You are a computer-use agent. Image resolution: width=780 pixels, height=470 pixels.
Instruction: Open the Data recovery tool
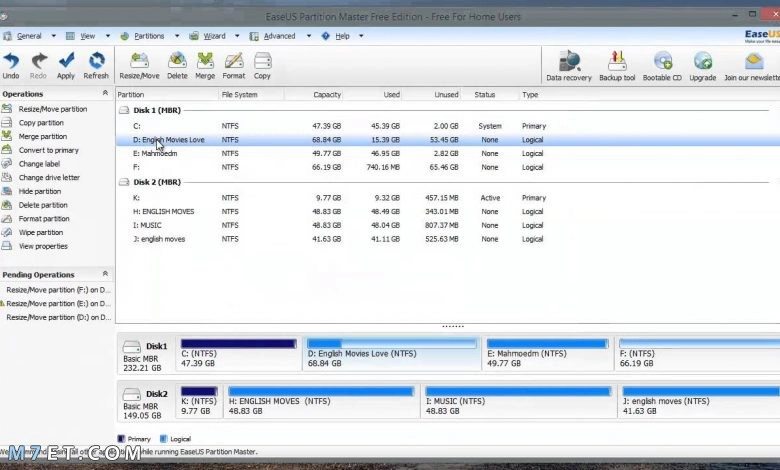pyautogui.click(x=569, y=66)
